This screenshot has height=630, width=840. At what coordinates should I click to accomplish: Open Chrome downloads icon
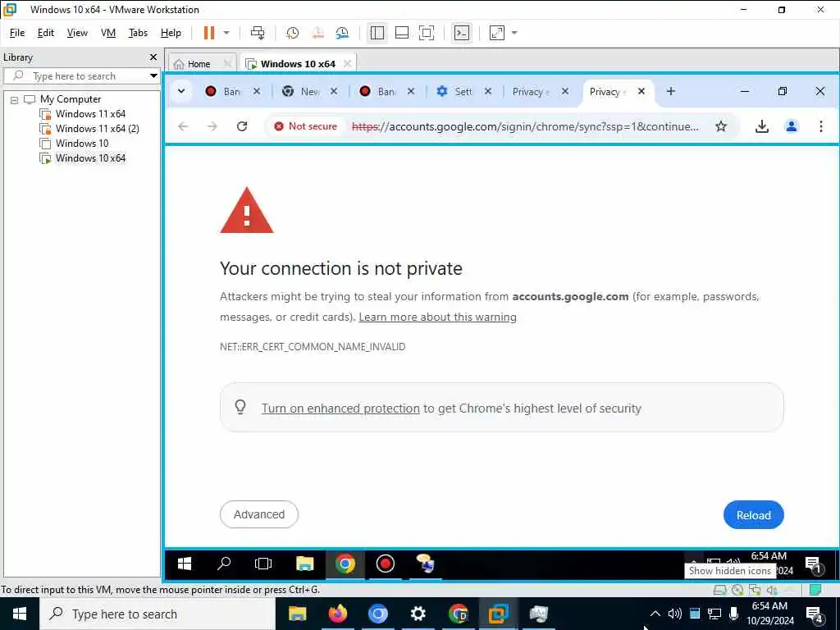[x=762, y=126]
